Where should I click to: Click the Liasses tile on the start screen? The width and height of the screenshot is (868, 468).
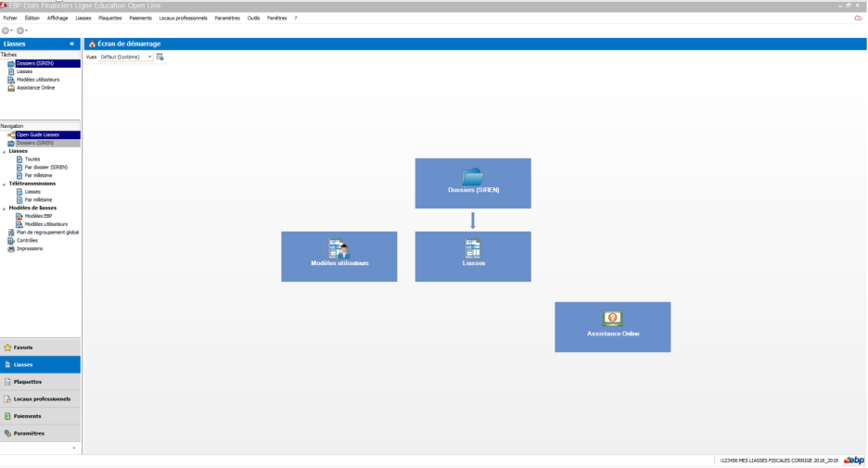[473, 257]
